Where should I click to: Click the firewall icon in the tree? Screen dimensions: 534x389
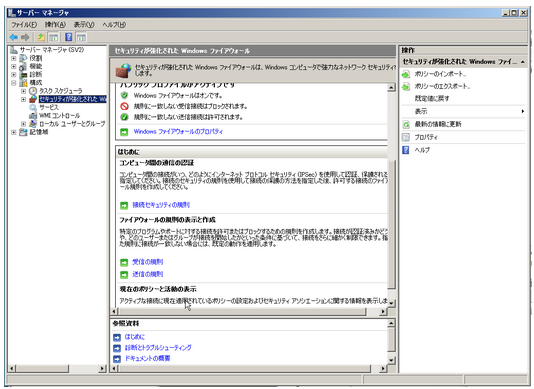pos(33,99)
